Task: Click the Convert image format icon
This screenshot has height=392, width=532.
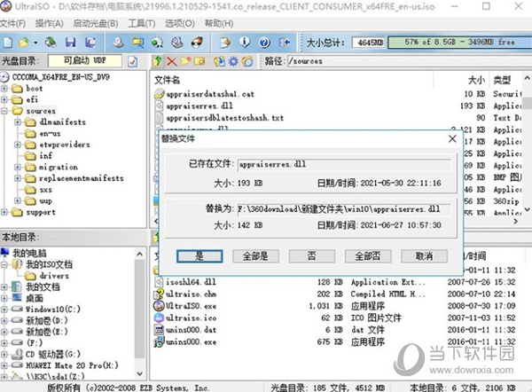Action: [138, 42]
